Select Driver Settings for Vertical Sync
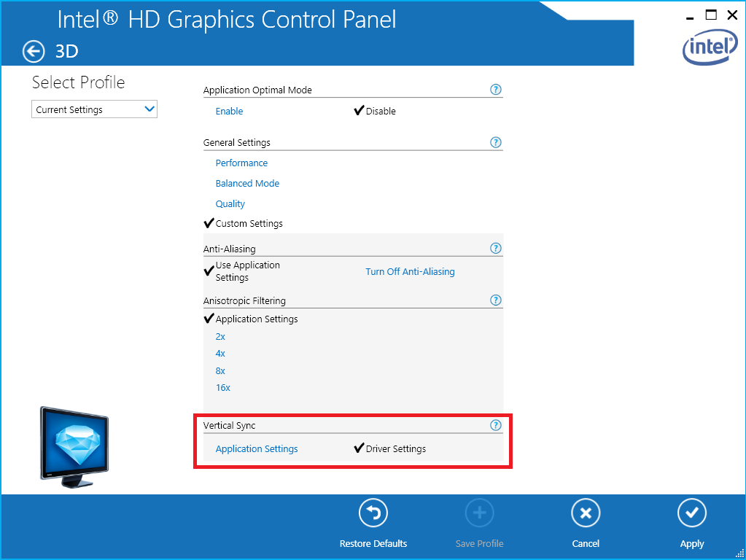Image resolution: width=746 pixels, height=560 pixels. pyautogui.click(x=396, y=449)
